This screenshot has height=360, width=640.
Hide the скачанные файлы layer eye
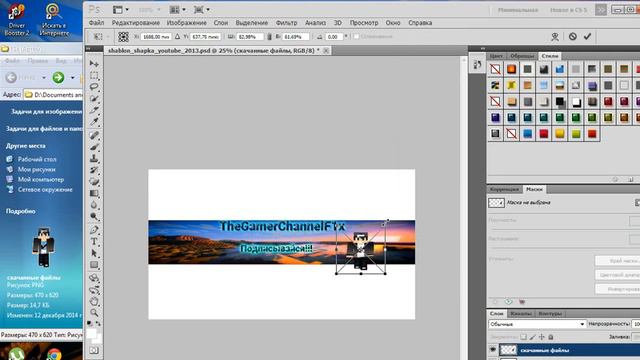click(x=493, y=350)
